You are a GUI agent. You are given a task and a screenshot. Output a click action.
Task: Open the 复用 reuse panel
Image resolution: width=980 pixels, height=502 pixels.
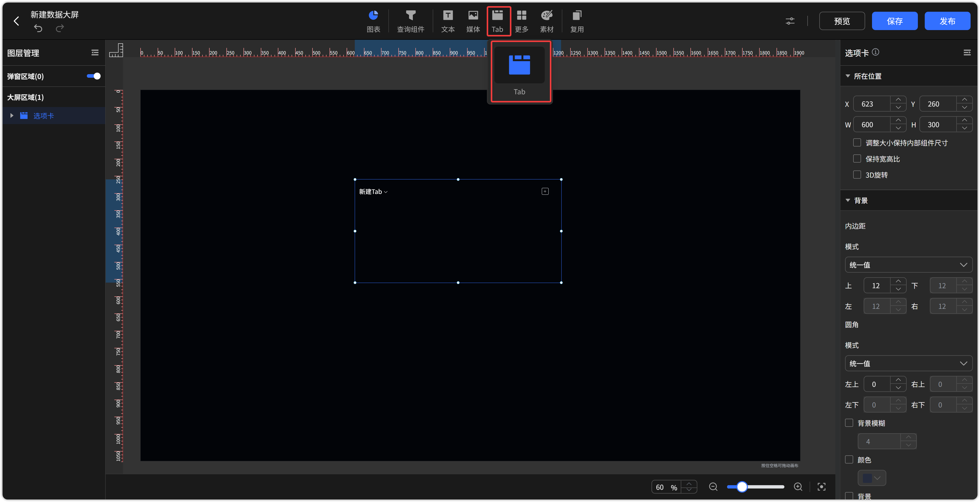click(x=577, y=21)
